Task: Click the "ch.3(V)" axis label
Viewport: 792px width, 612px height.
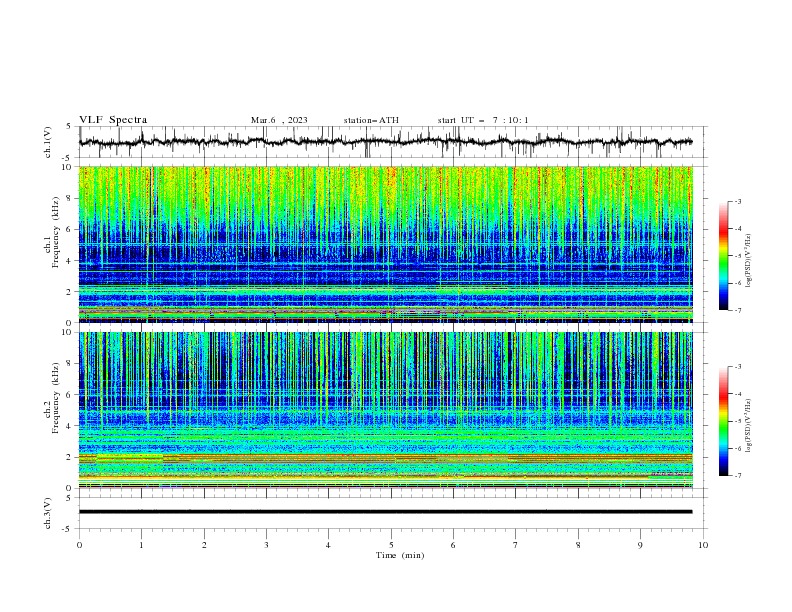Action: click(48, 513)
